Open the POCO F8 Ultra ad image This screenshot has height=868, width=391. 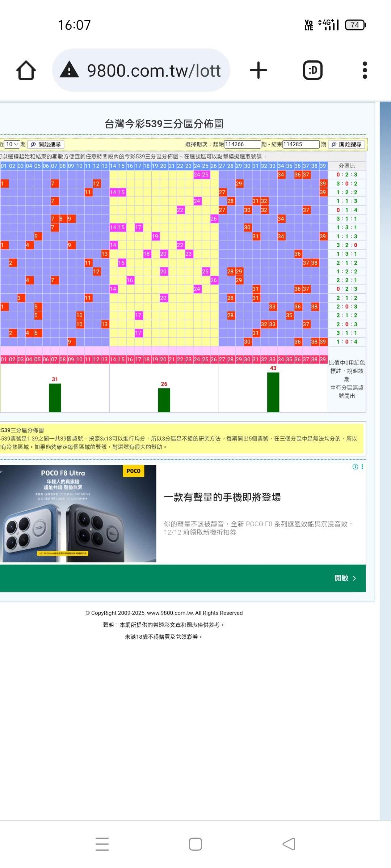[x=78, y=514]
